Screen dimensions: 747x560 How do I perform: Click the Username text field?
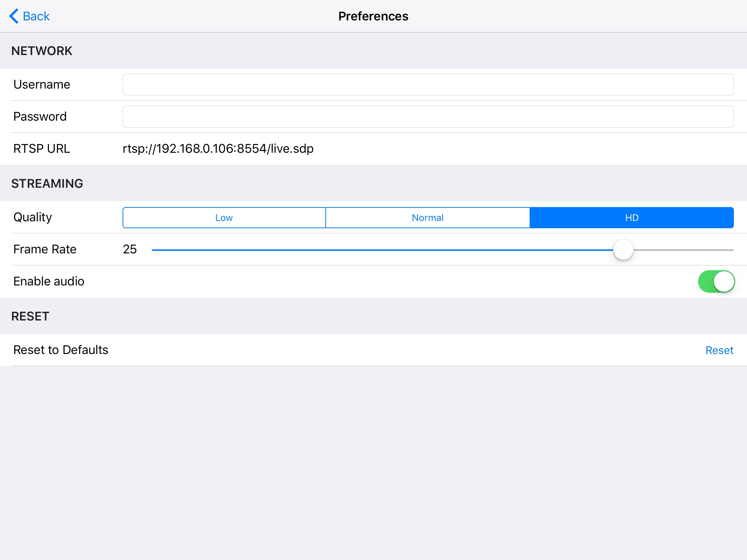(x=428, y=85)
